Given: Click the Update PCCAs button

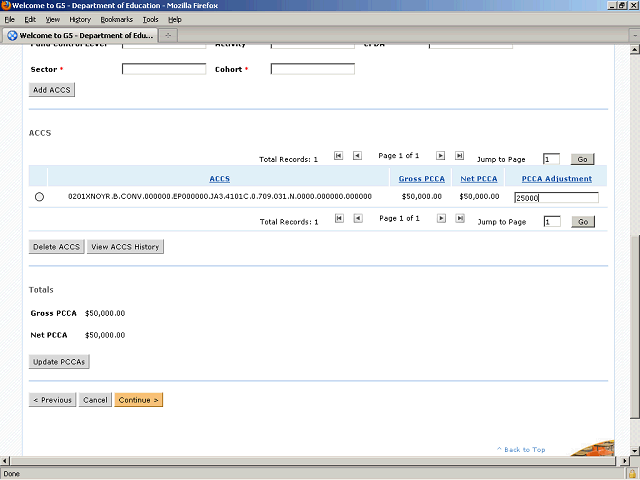Looking at the screenshot, I should (60, 361).
